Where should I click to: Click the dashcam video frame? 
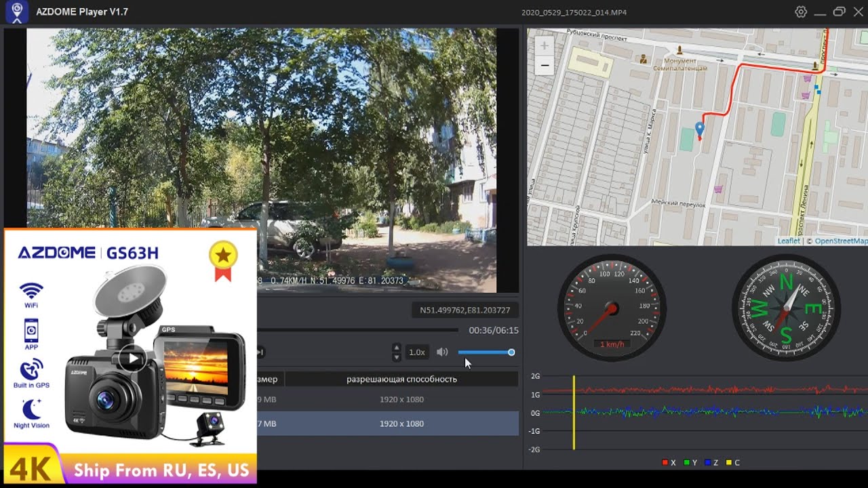pyautogui.click(x=262, y=161)
